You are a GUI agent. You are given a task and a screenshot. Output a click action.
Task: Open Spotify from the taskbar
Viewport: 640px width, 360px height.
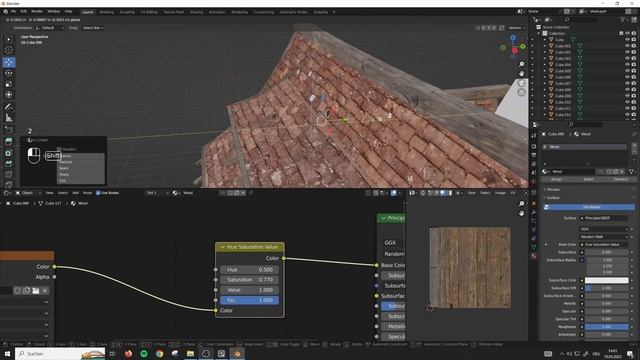pos(144,353)
